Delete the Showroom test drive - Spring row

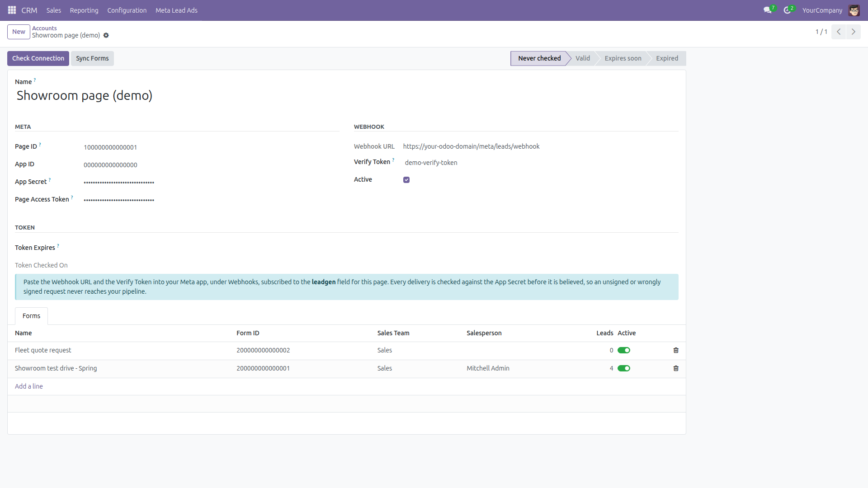[676, 368]
